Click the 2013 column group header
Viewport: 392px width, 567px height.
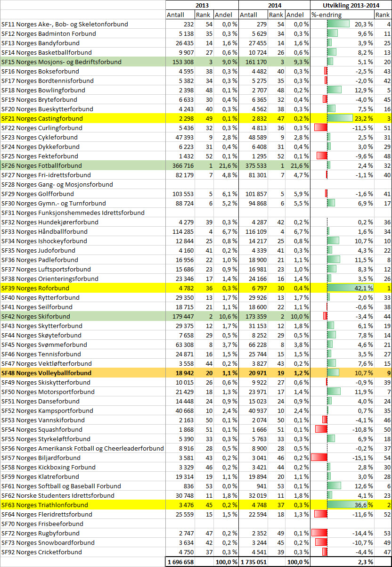point(202,5)
